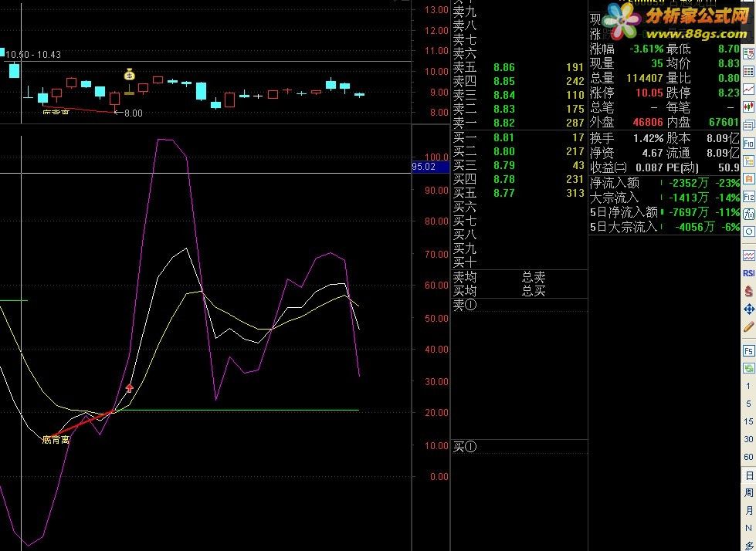Click the 10.50 - 10.43 price range label
The width and height of the screenshot is (756, 551).
(x=33, y=55)
